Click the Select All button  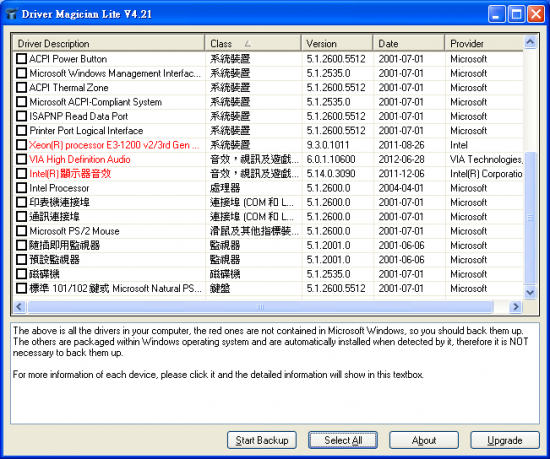tap(343, 440)
